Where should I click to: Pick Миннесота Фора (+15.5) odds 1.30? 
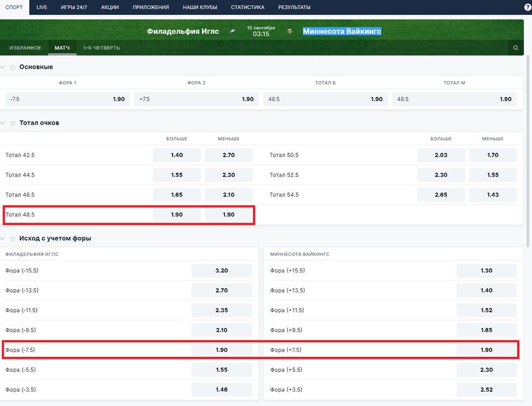click(x=487, y=271)
